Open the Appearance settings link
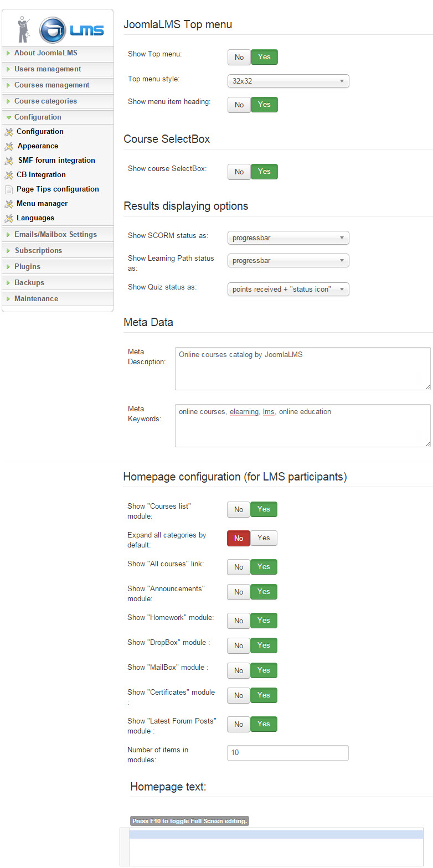 pos(38,146)
